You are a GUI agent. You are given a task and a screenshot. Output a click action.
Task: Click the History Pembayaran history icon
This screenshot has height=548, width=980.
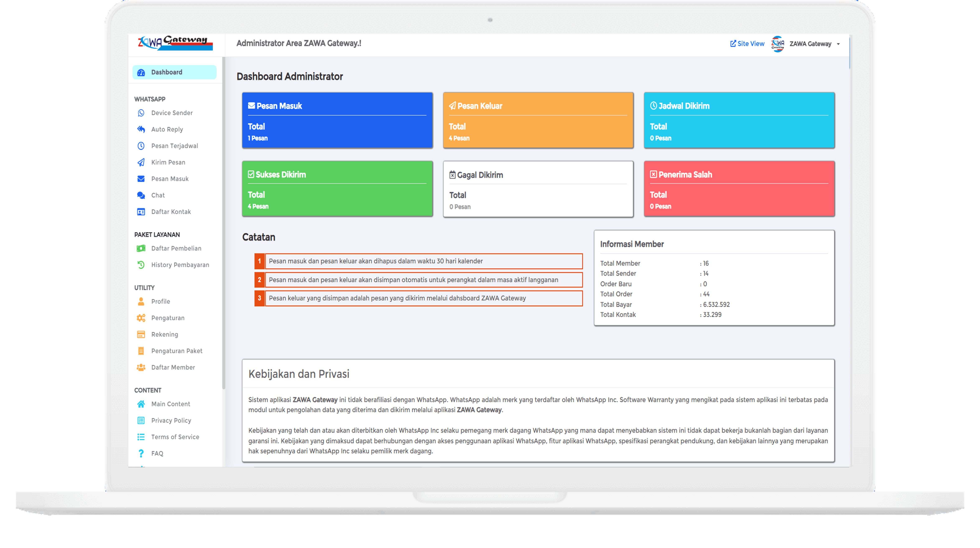(141, 265)
